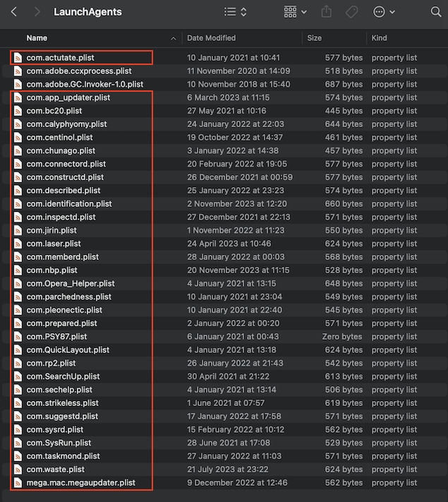Image resolution: width=448 pixels, height=502 pixels.
Task: Go back with the left chevron
Action: click(14, 12)
